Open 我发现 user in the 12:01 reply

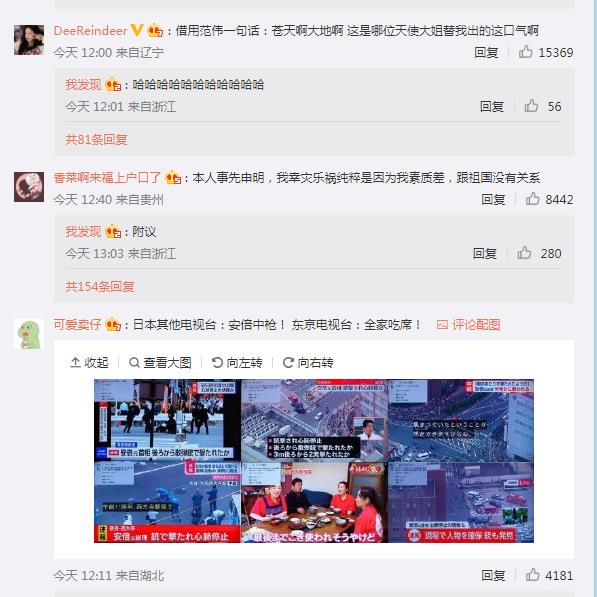83,84
